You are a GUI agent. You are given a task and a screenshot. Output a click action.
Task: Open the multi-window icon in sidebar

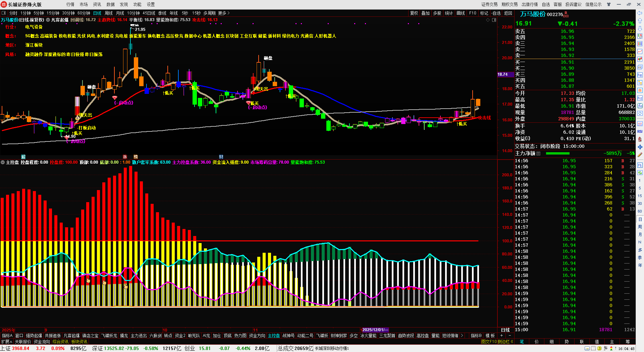(640, 67)
